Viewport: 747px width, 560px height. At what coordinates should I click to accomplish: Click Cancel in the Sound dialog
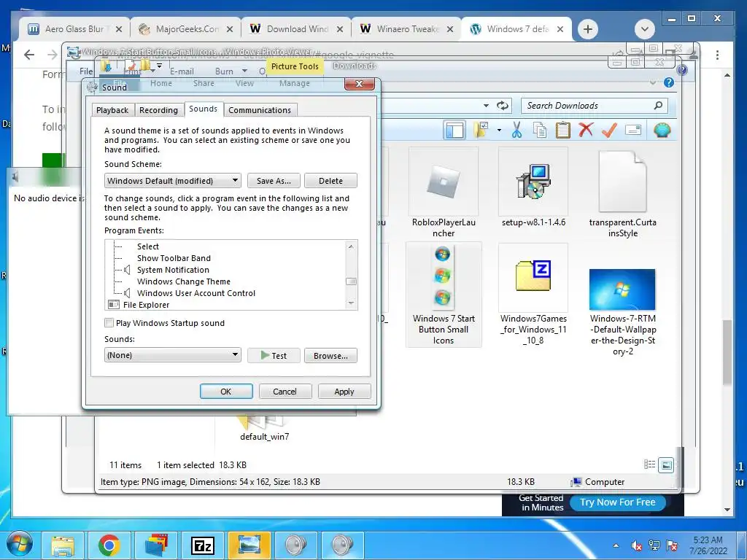click(x=285, y=392)
